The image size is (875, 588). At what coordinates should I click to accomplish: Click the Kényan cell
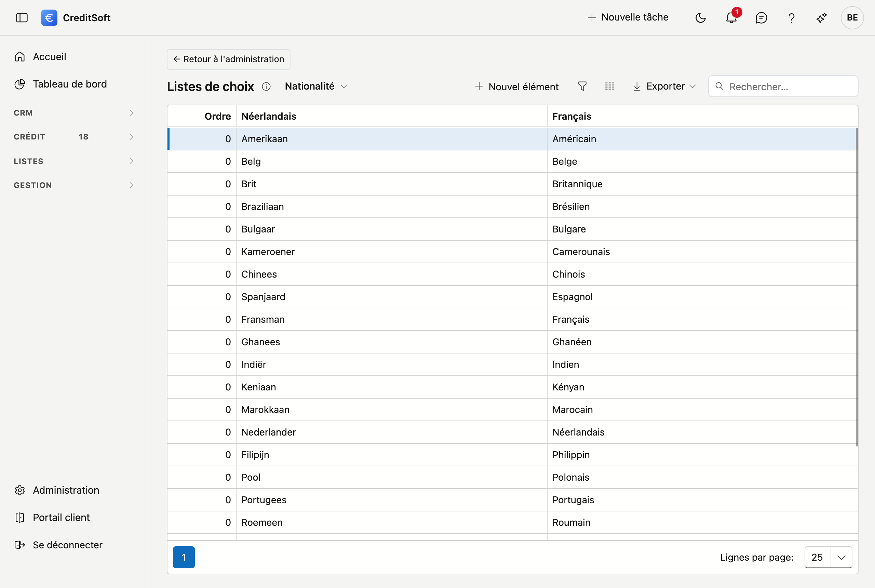coord(702,387)
